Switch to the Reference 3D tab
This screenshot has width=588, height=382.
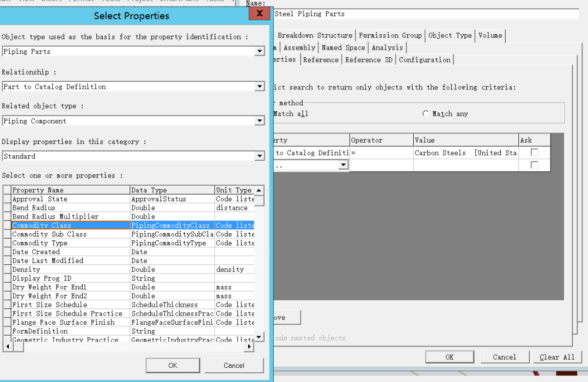(369, 60)
